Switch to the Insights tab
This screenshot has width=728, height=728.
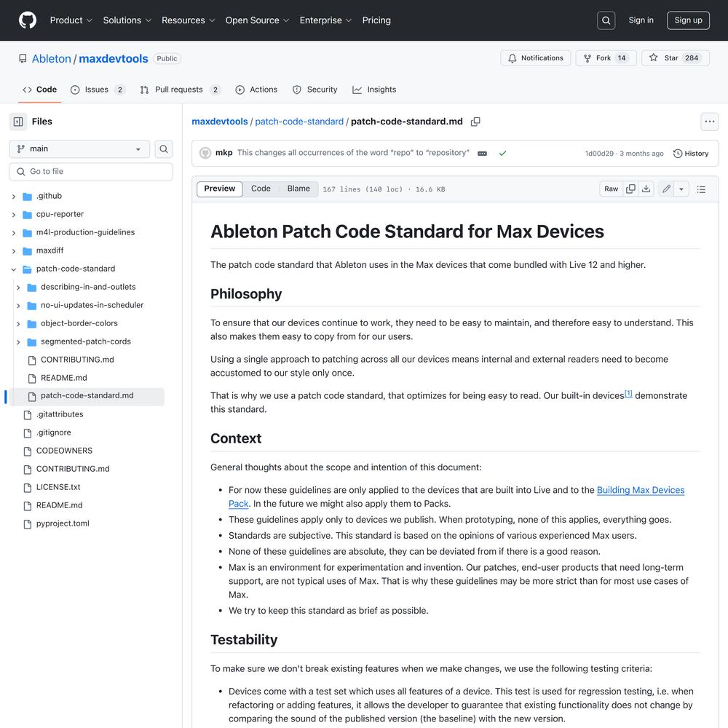click(x=374, y=90)
